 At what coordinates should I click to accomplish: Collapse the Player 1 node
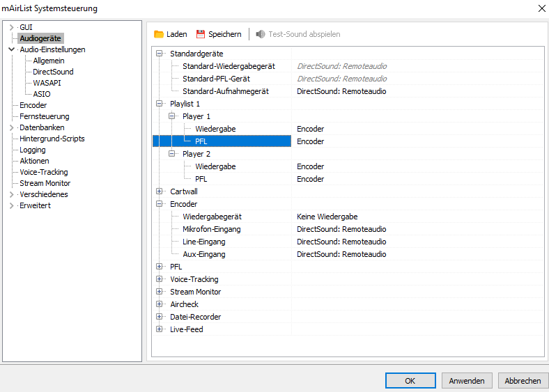click(x=172, y=116)
